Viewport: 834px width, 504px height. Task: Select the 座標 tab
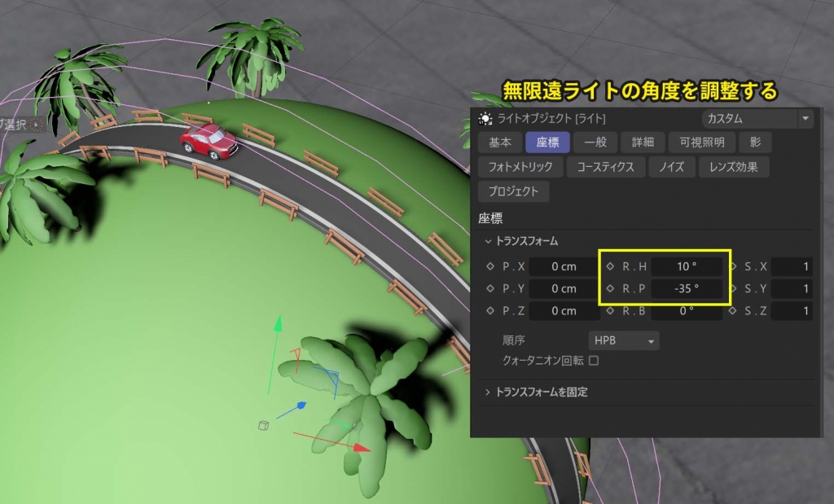pos(547,142)
